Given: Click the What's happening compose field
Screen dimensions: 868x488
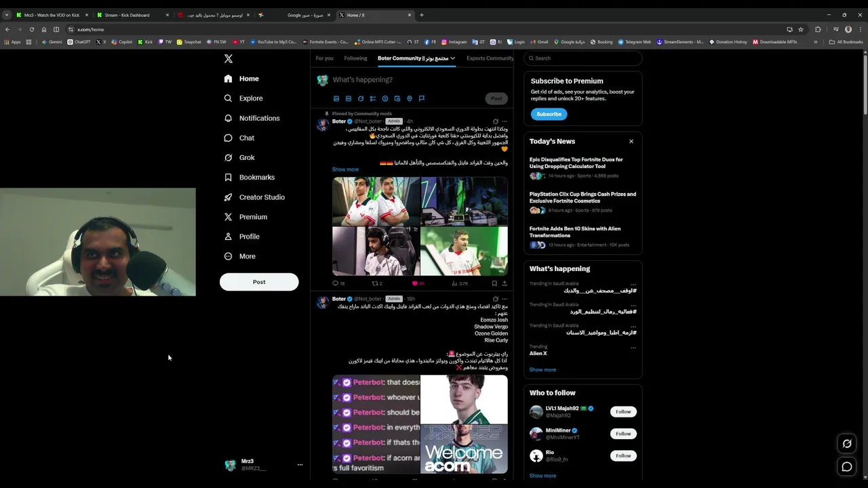Looking at the screenshot, I should (420, 80).
